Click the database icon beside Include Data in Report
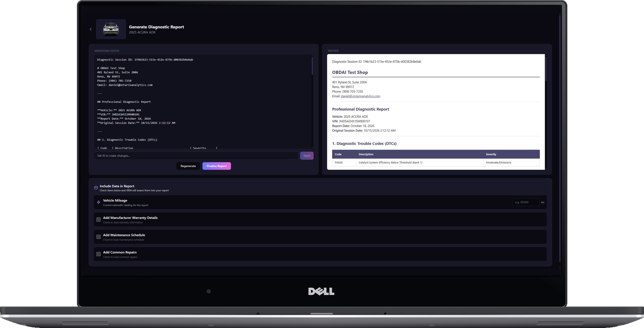Image resolution: width=644 pixels, height=328 pixels. [x=96, y=188]
